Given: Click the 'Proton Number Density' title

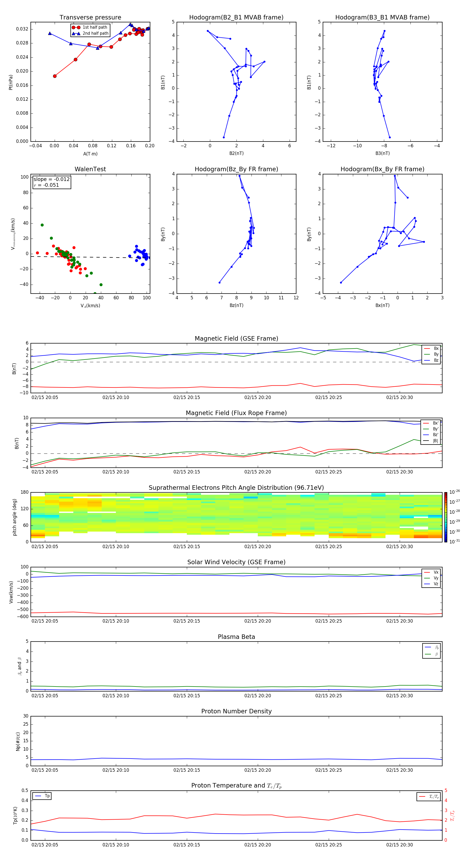Looking at the screenshot, I should (236, 711).
